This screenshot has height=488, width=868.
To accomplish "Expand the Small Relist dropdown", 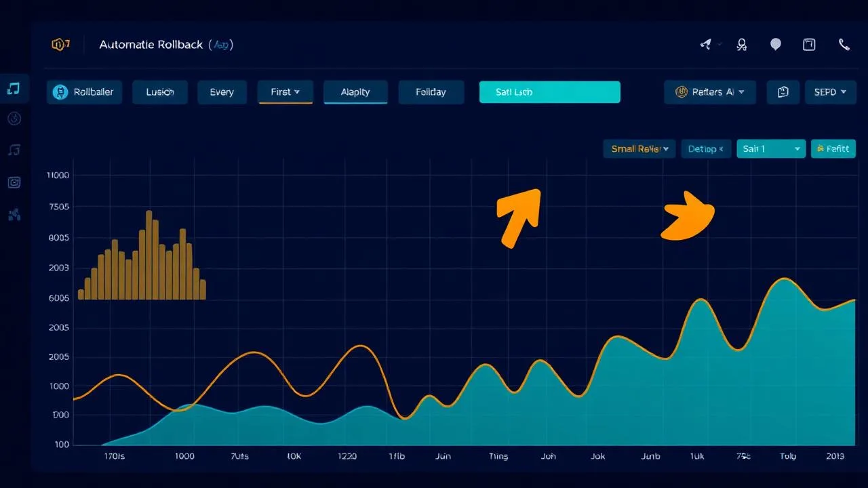I will pos(639,149).
